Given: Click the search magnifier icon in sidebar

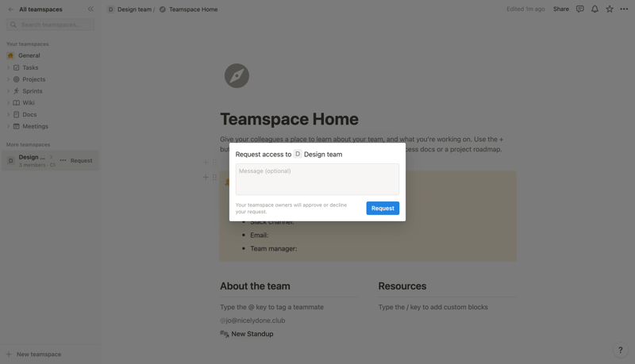Looking at the screenshot, I should coord(13,25).
